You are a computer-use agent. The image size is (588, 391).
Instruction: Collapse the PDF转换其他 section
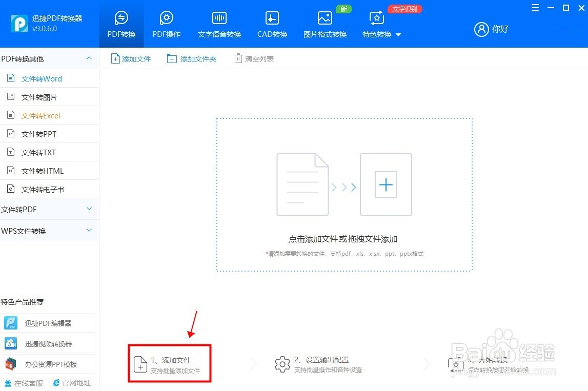pyautogui.click(x=89, y=58)
